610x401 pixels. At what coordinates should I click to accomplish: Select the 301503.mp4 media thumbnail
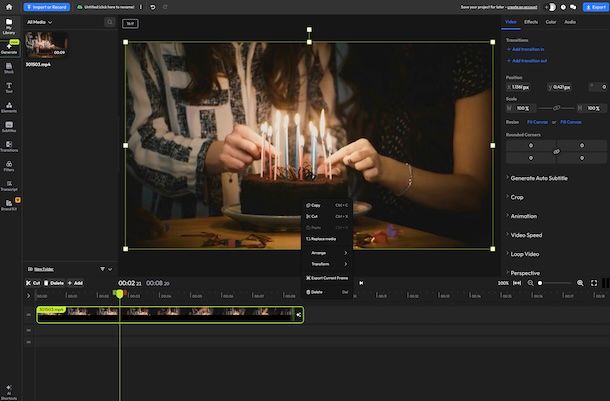[47, 44]
